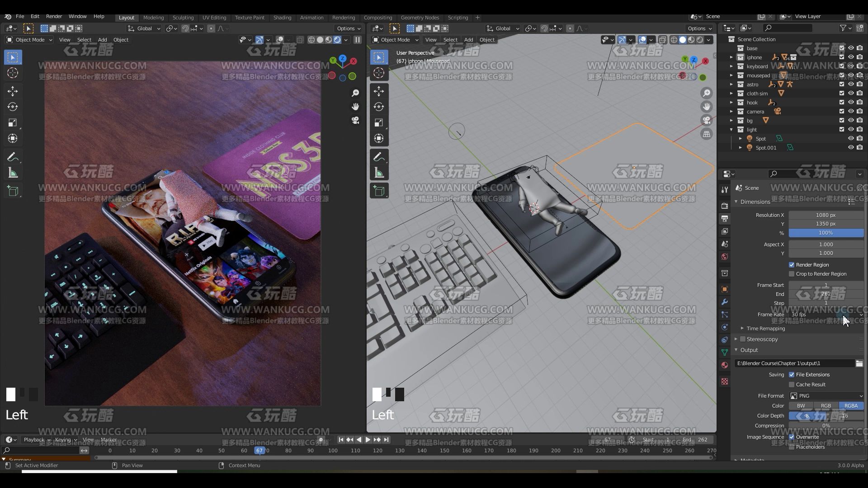Viewport: 868px width, 488px height.
Task: Enable the Cache Result checkbox
Action: (792, 385)
